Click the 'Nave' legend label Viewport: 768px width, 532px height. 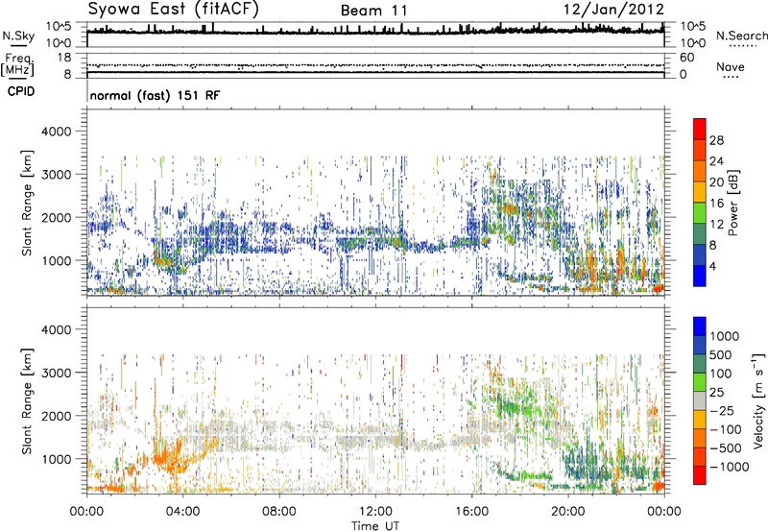[730, 66]
